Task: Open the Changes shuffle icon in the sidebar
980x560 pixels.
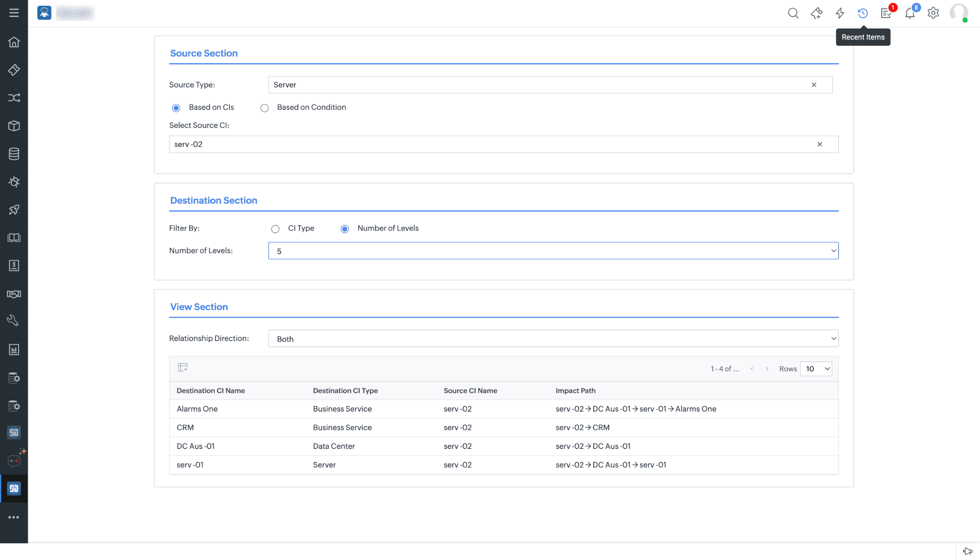Action: point(14,98)
